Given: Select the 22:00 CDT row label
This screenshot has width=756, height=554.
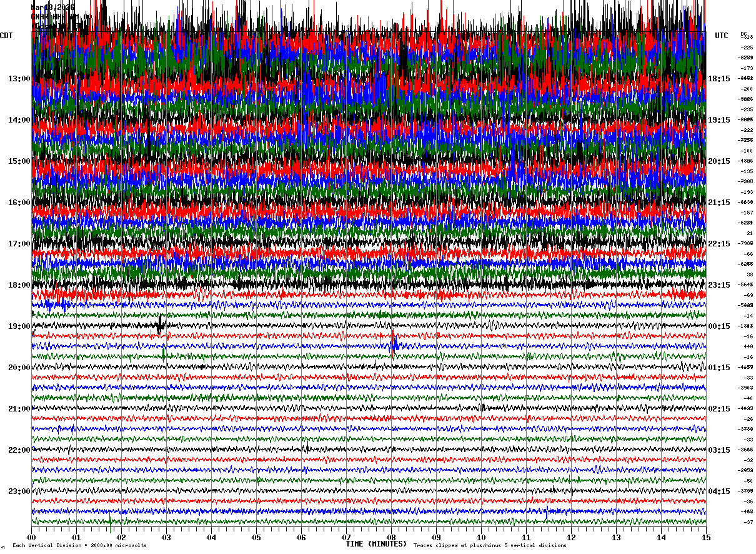Looking at the screenshot, I should [19, 450].
